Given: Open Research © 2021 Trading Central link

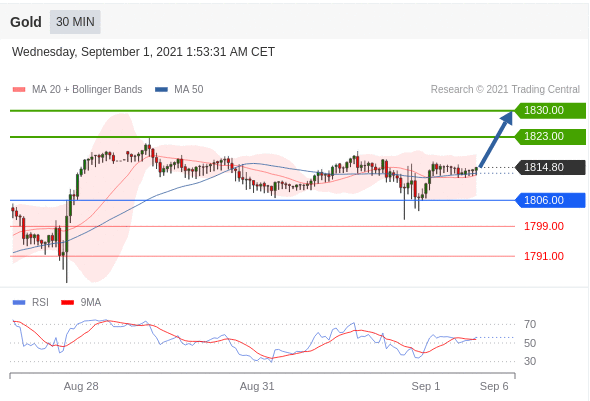Looking at the screenshot, I should (x=505, y=90).
